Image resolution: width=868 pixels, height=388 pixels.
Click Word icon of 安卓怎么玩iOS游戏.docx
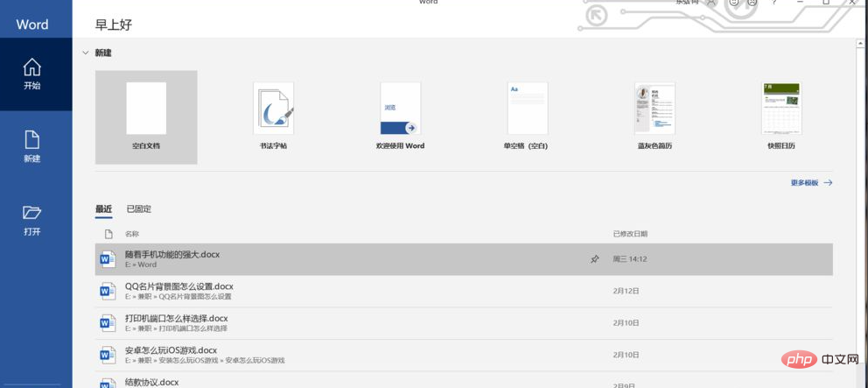[x=108, y=355]
